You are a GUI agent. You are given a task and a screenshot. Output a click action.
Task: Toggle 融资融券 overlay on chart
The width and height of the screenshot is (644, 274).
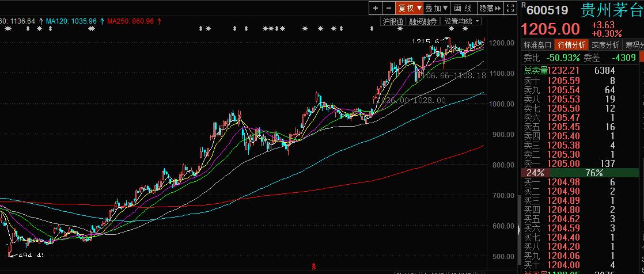[x=423, y=21]
